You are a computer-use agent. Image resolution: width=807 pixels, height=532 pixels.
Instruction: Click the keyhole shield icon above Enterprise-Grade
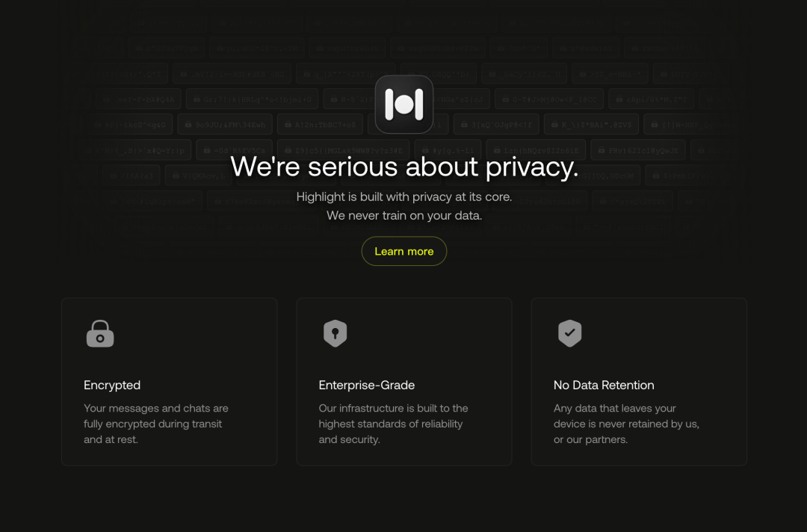click(335, 333)
